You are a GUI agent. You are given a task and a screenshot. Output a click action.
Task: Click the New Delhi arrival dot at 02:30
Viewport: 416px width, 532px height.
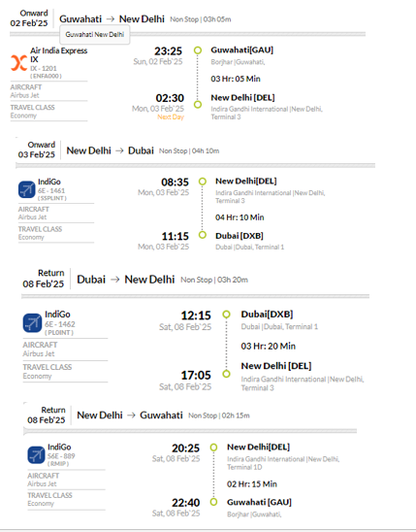pos(198,105)
